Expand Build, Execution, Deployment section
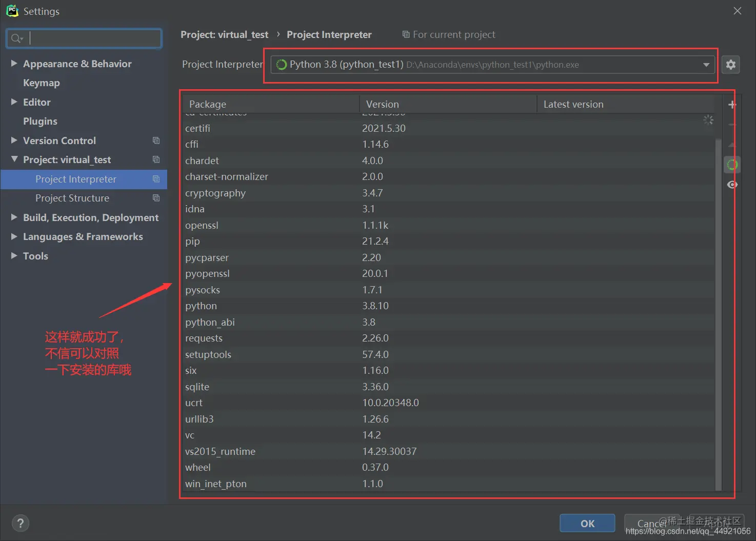The height and width of the screenshot is (541, 756). pyautogui.click(x=14, y=217)
